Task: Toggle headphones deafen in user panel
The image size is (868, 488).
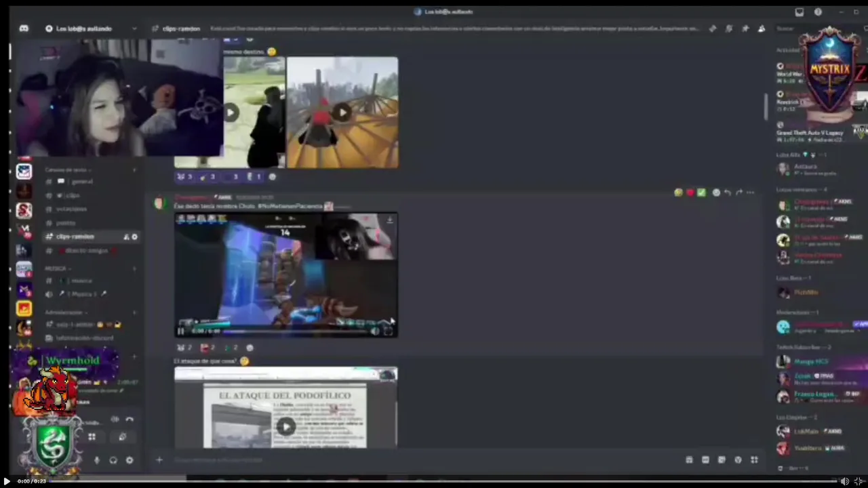Action: pos(113,460)
